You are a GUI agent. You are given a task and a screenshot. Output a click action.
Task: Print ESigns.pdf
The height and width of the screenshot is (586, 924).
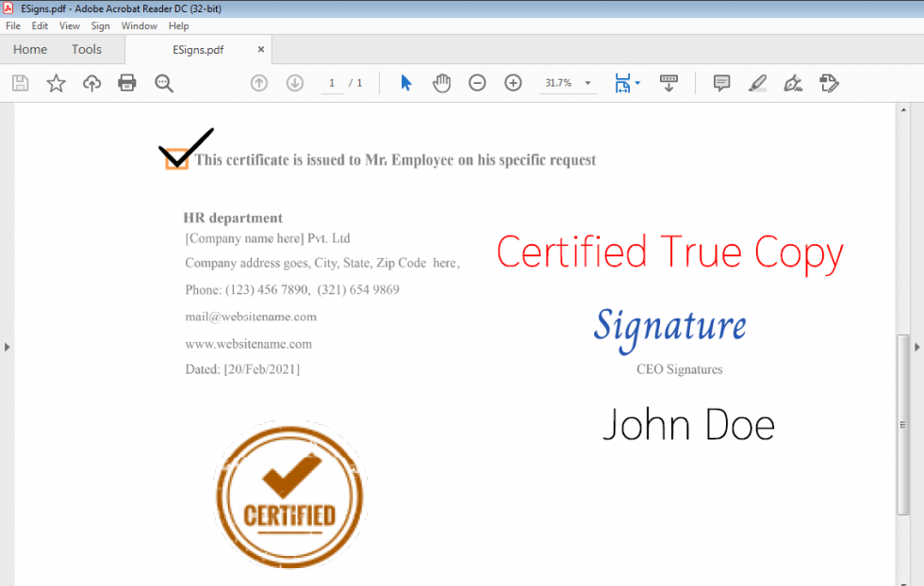point(127,83)
